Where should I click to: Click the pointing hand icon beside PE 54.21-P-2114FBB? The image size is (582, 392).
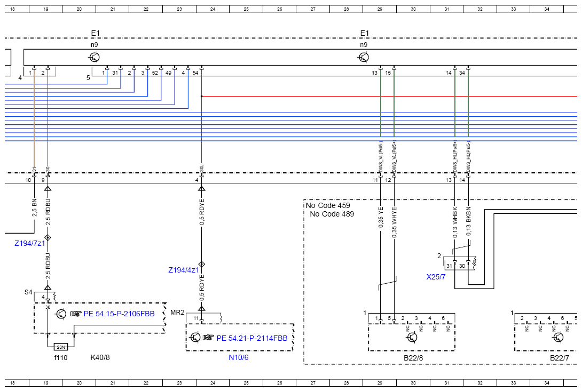[x=209, y=338]
